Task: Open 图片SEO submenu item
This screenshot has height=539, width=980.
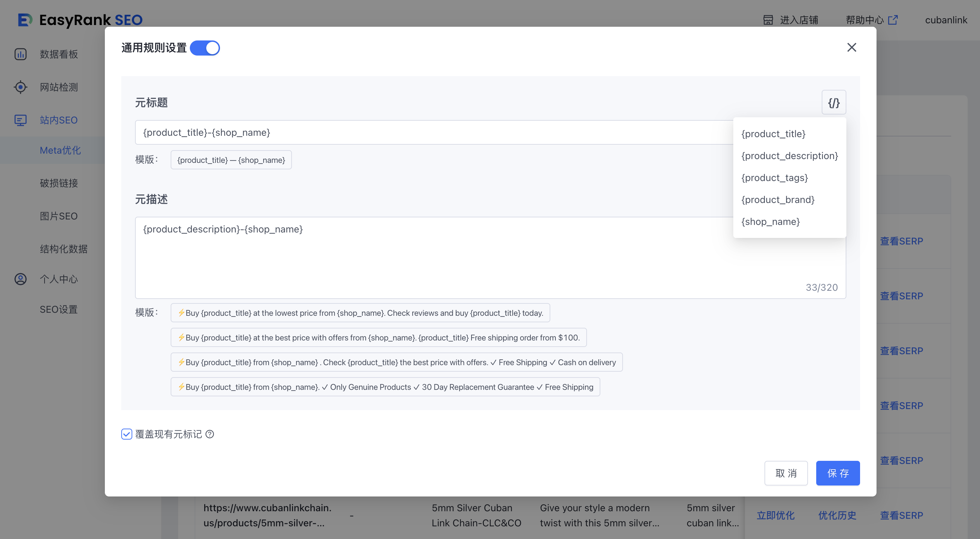Action: [x=59, y=216]
